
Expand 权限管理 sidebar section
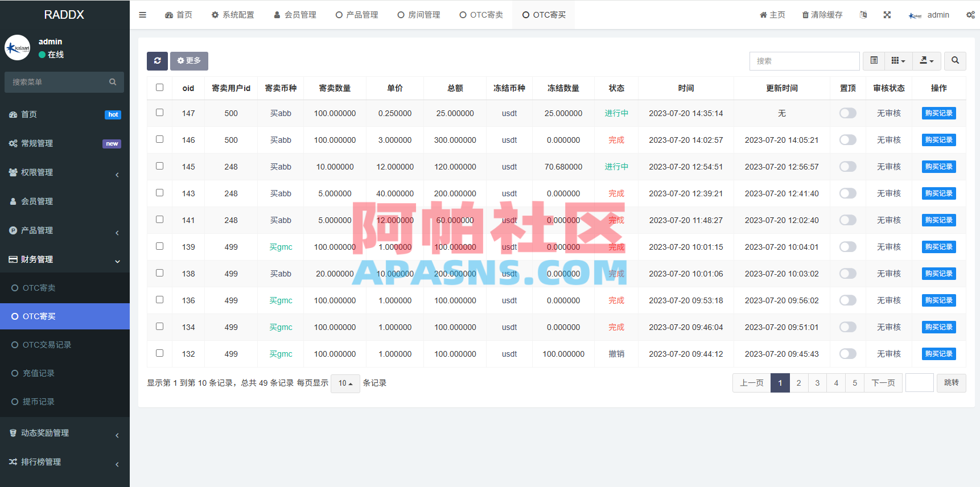coord(65,172)
